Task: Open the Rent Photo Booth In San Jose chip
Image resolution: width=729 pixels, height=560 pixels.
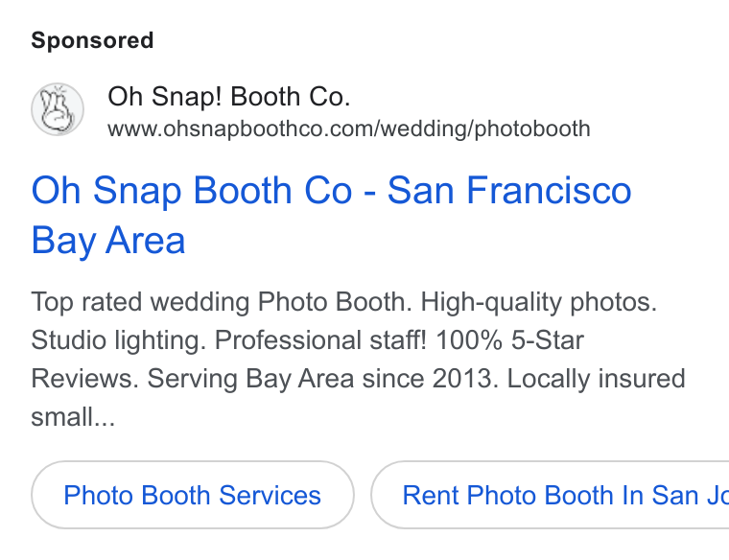Action: [550, 495]
